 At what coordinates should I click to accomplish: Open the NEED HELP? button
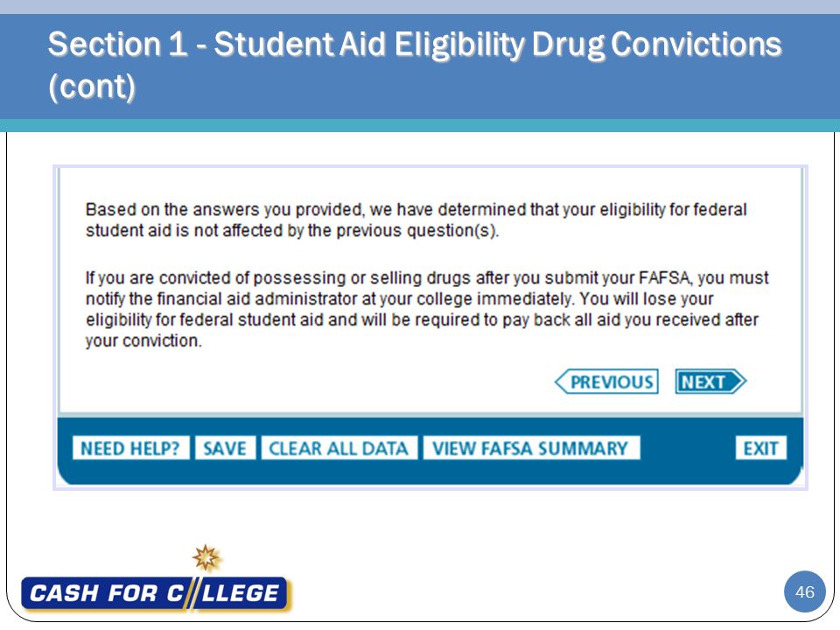[130, 448]
